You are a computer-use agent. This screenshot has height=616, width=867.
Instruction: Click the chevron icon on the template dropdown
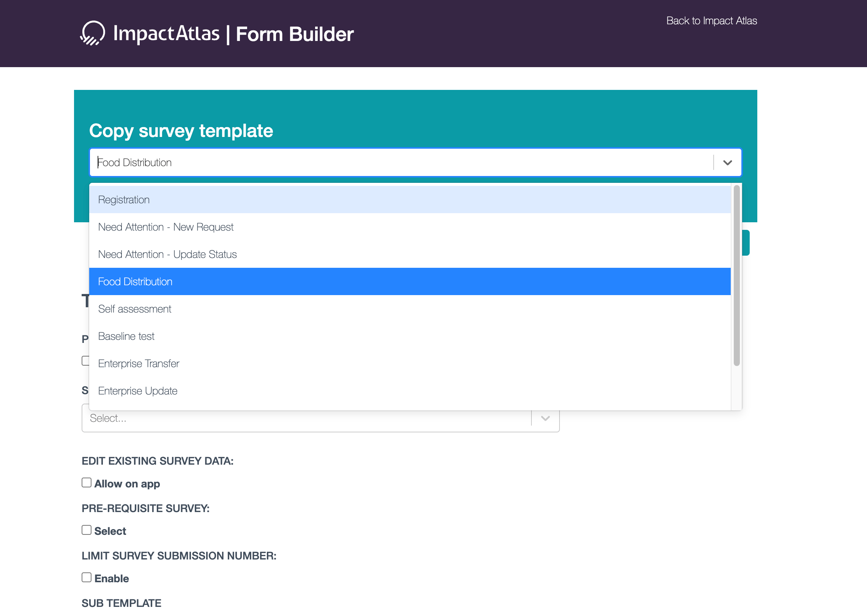(728, 162)
